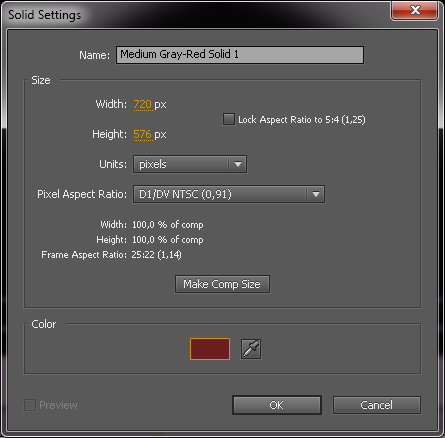Open the dark red color swatch

210,349
